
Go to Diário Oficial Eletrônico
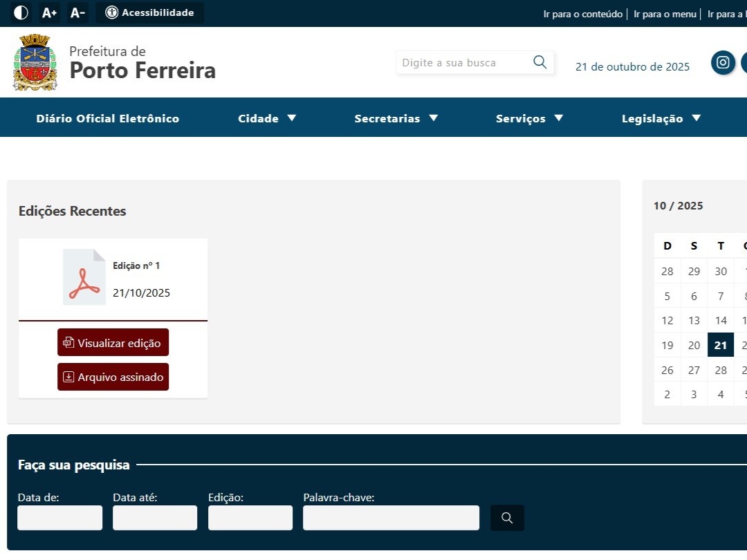point(108,118)
